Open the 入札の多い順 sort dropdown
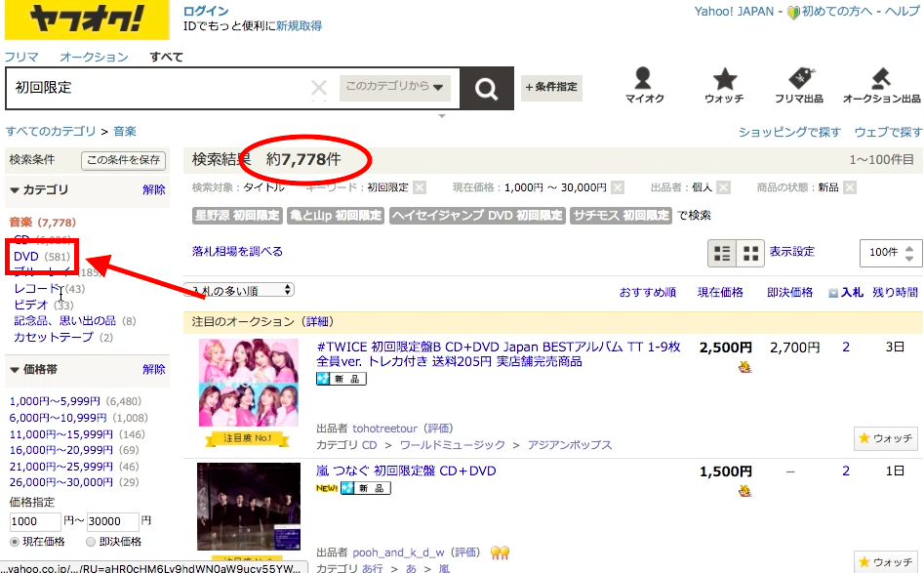924x573 pixels. point(239,290)
